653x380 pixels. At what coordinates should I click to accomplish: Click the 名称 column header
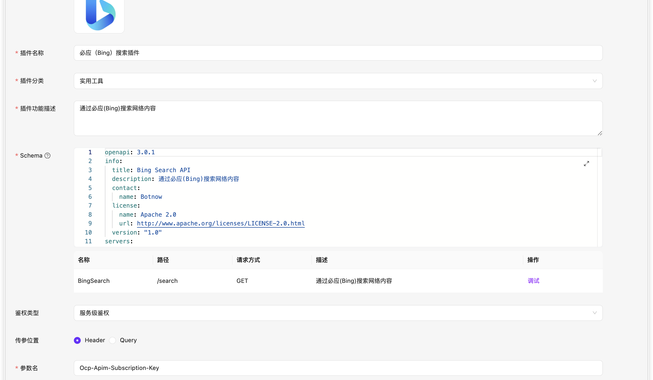(x=84, y=260)
